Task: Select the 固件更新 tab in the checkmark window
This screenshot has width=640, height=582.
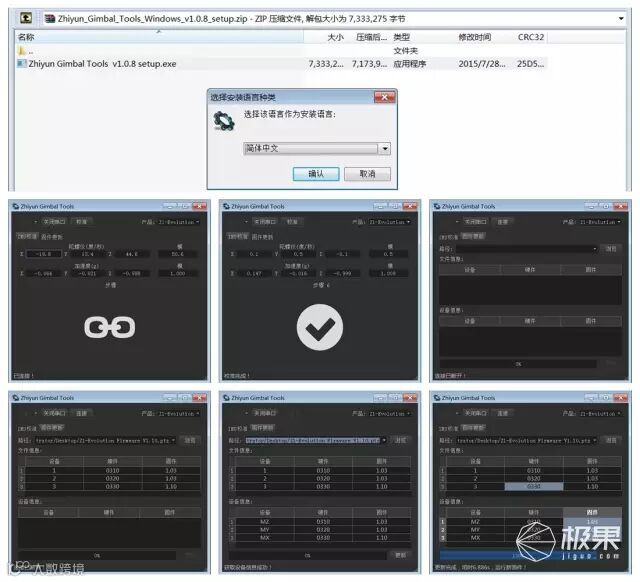Action: click(262, 237)
